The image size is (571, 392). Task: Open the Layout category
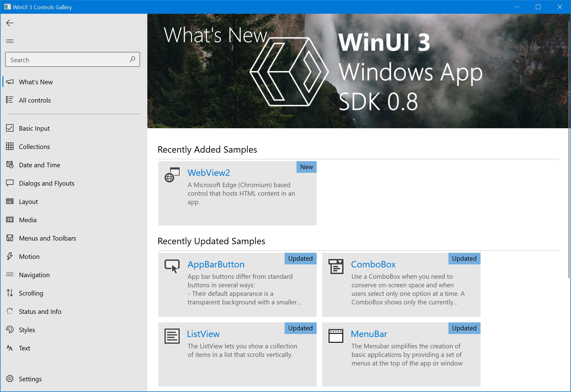tap(73, 201)
